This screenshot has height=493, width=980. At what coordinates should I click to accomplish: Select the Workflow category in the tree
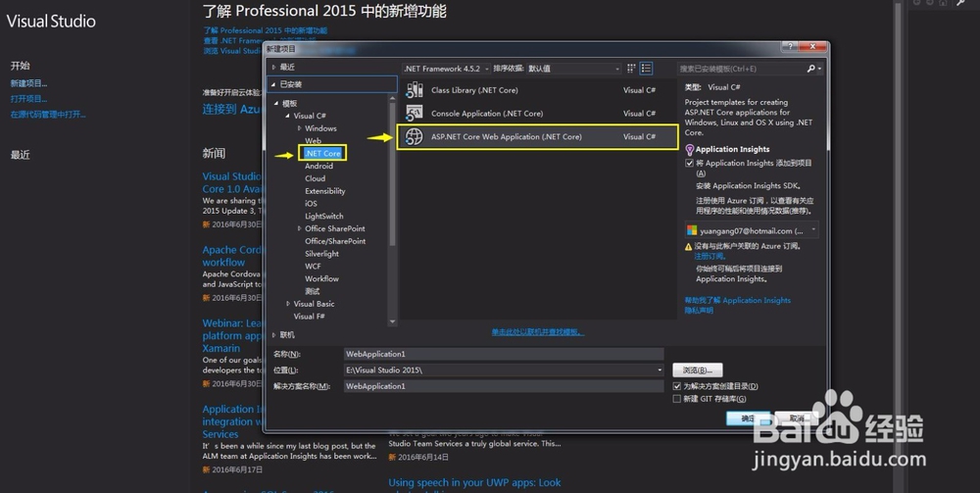[x=321, y=278]
